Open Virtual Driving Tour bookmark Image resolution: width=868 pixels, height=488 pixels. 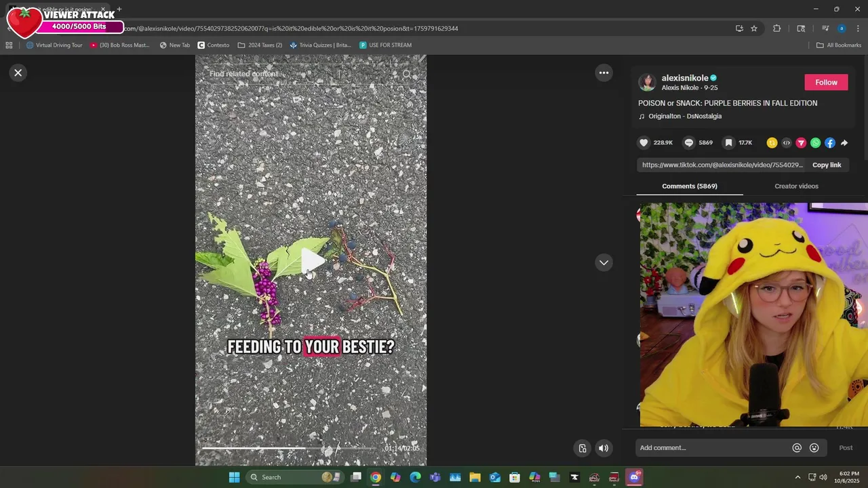click(54, 45)
